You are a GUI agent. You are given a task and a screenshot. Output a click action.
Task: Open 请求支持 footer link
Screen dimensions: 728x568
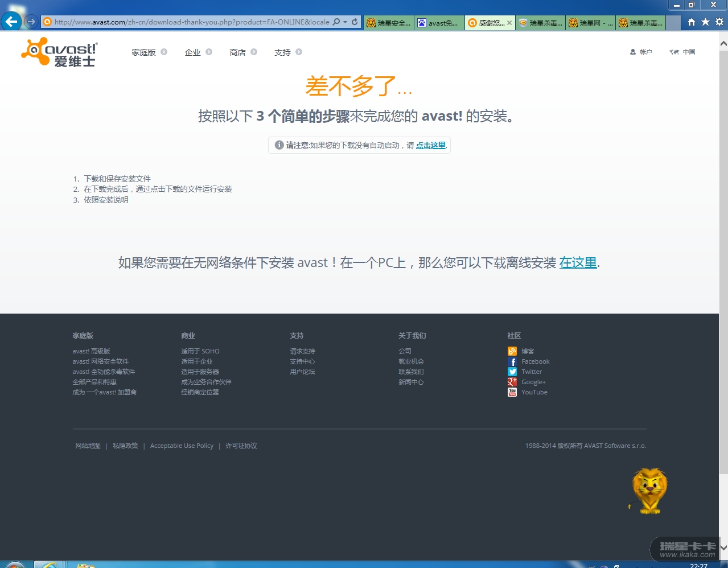pos(302,351)
